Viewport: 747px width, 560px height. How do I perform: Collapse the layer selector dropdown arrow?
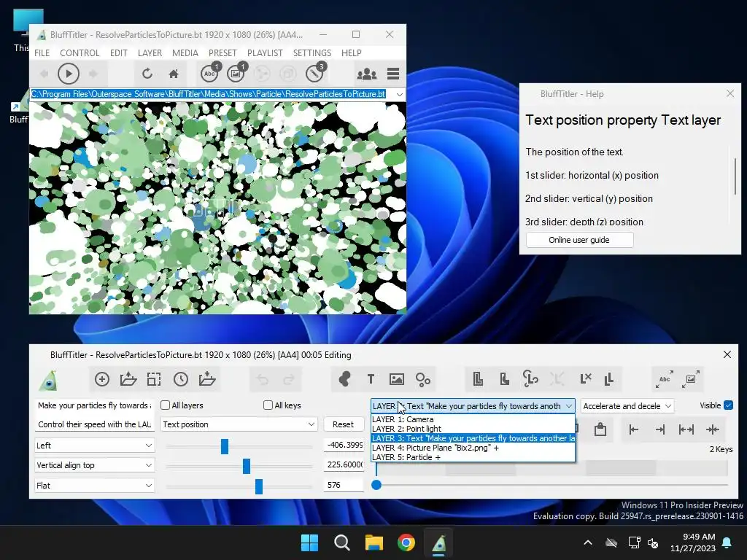[569, 406]
